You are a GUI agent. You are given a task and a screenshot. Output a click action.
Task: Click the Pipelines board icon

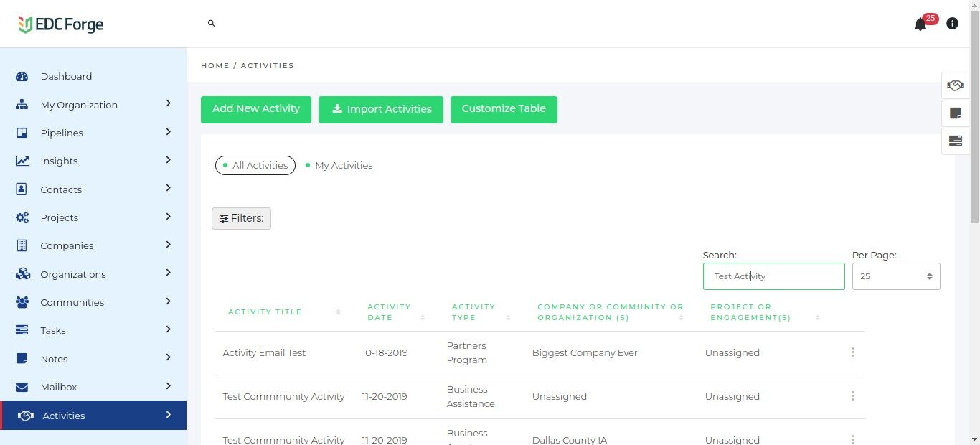pyautogui.click(x=22, y=133)
